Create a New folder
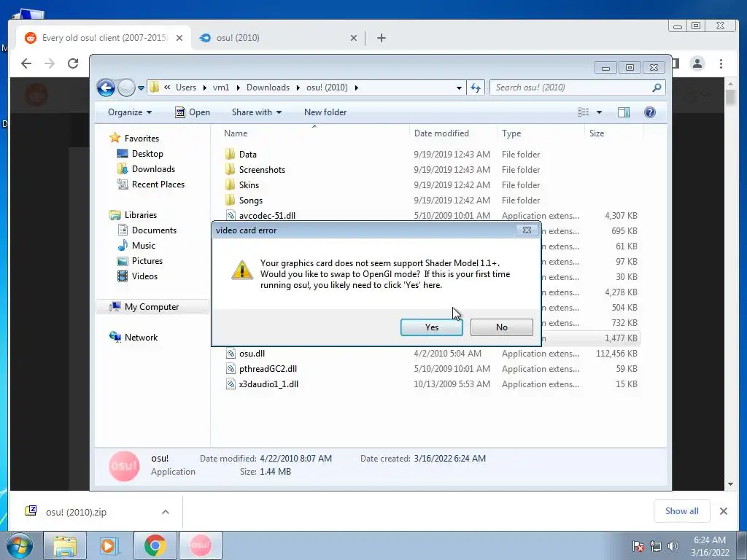This screenshot has width=747, height=560. [325, 112]
